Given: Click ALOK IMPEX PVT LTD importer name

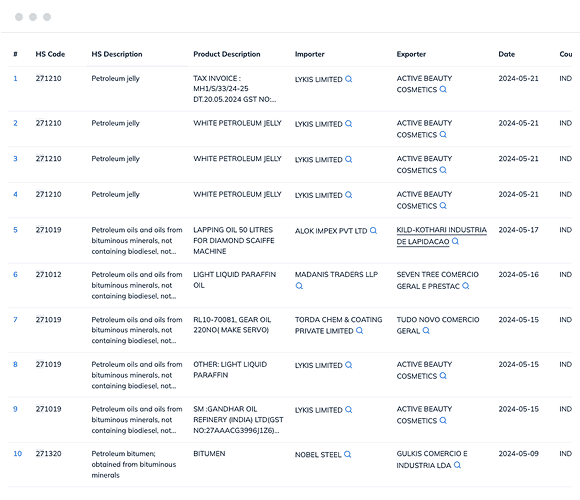Looking at the screenshot, I should pyautogui.click(x=331, y=231).
